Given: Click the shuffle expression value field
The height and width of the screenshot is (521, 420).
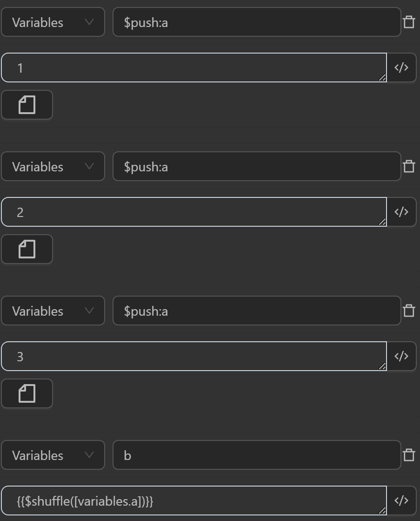Looking at the screenshot, I should point(193,501).
